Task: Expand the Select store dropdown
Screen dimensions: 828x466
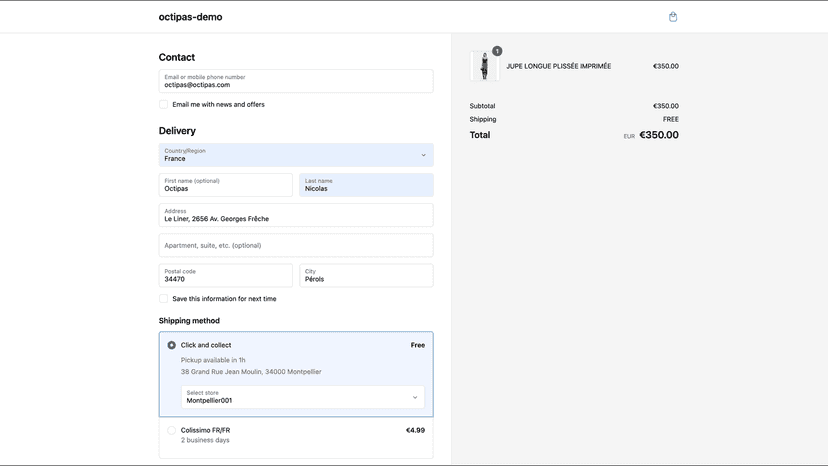Action: click(303, 397)
